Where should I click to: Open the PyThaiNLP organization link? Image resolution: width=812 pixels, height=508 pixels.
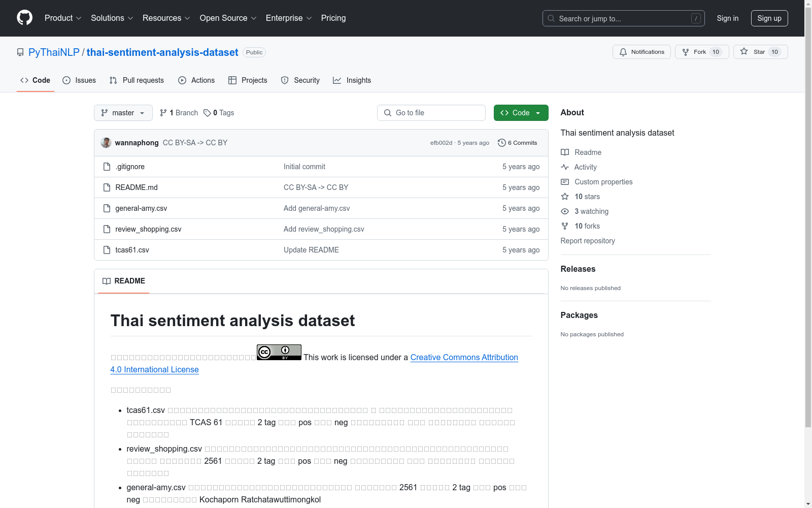[54, 52]
